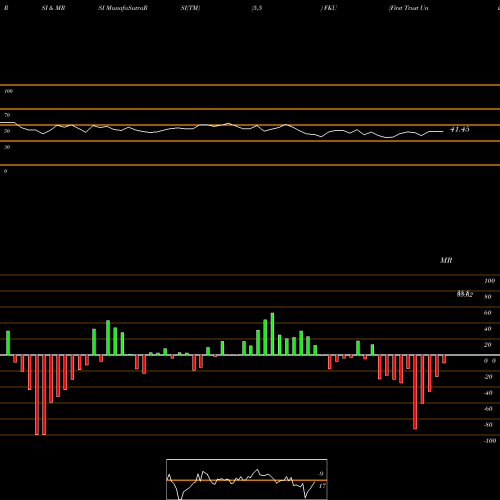Click the 'SI MunafaSutraR' header text
Viewport: 500px width, 500px height.
point(123,8)
